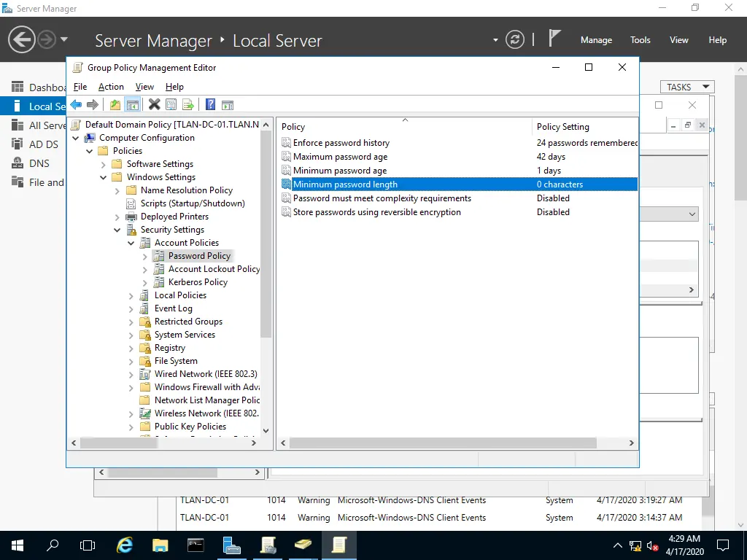Click the Up One Level folder icon
The width and height of the screenshot is (747, 560).
click(115, 104)
